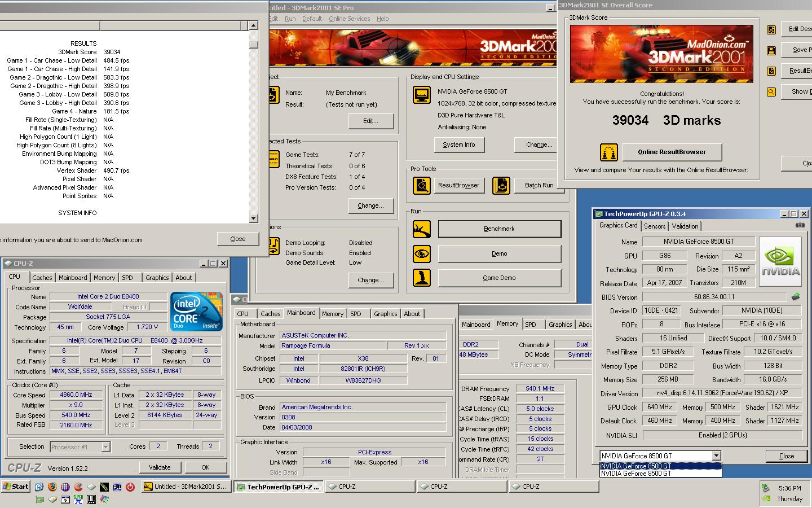Viewport: 812px width, 508px height.
Task: Open the About tab in the front CPU-Z window
Action: (184, 278)
